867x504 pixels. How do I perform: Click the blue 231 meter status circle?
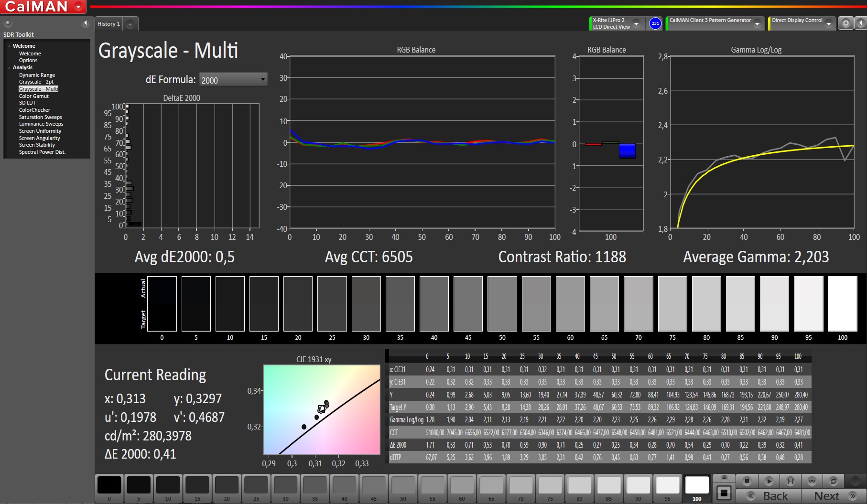(x=655, y=23)
